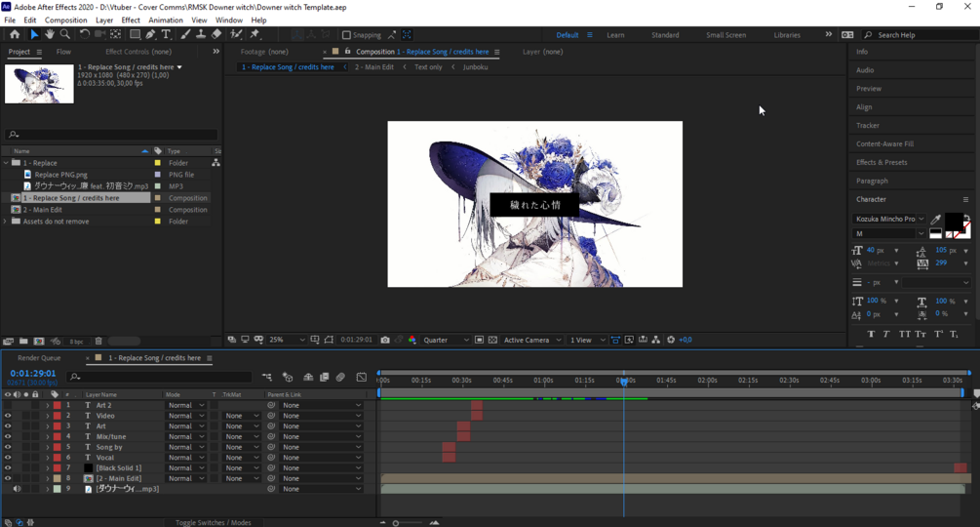Enable the Snapping checkbox
The width and height of the screenshot is (980, 527).
[x=346, y=35]
